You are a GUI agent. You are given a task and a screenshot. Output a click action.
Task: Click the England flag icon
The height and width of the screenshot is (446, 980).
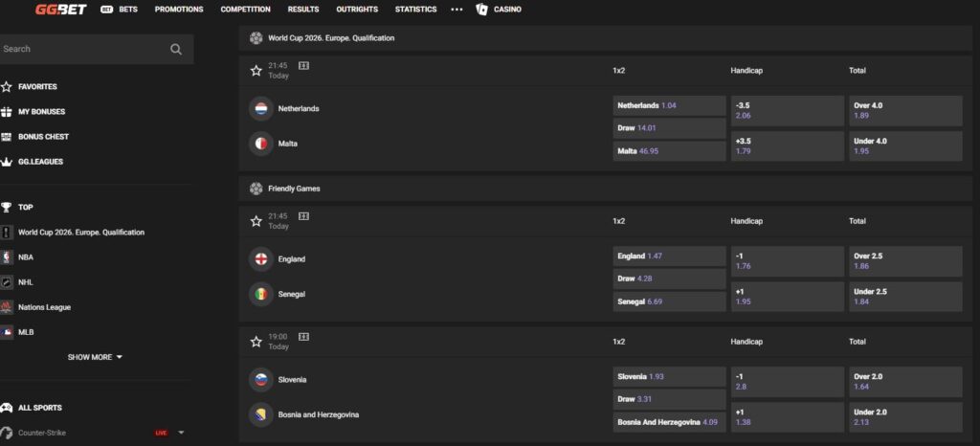pos(261,259)
